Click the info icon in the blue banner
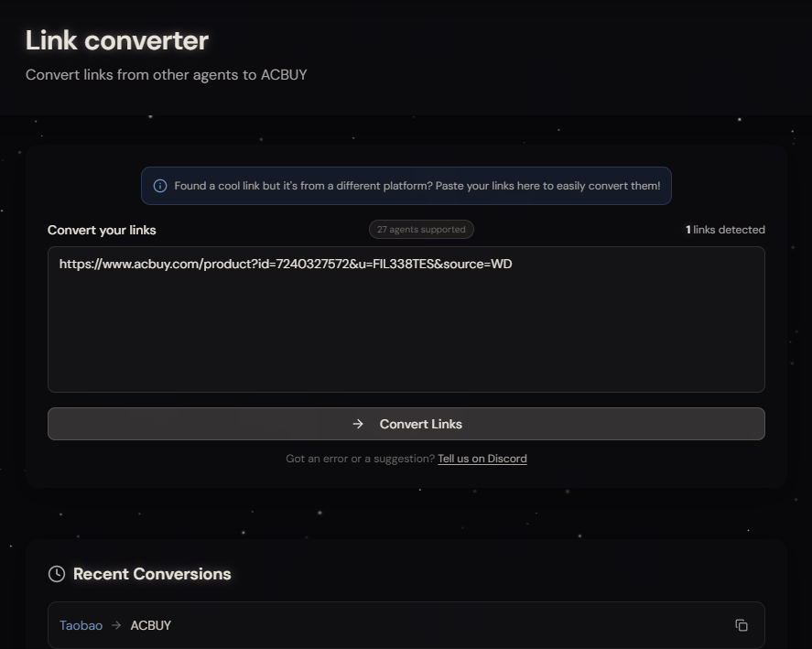Image resolution: width=812 pixels, height=649 pixels. click(159, 185)
